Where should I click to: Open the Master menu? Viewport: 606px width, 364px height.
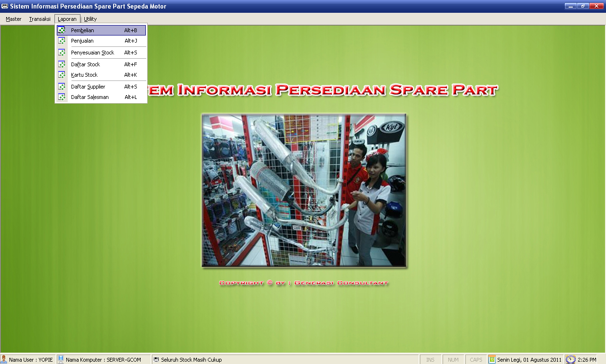click(x=14, y=19)
